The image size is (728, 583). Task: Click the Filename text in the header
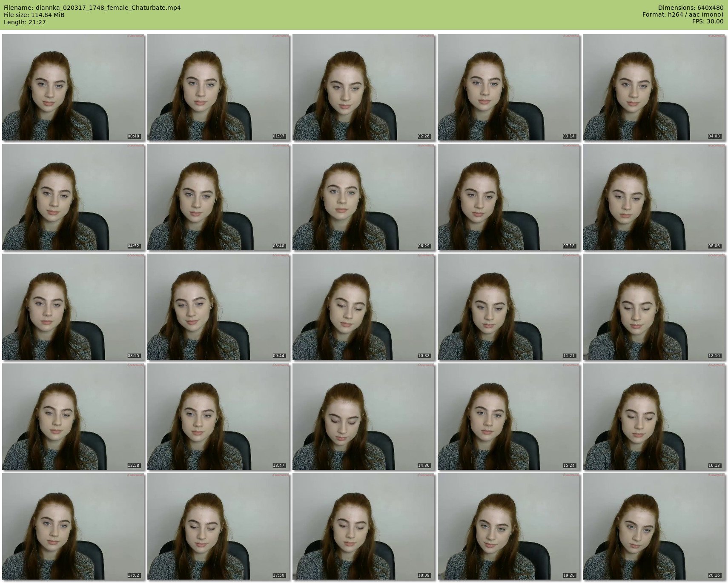(92, 8)
